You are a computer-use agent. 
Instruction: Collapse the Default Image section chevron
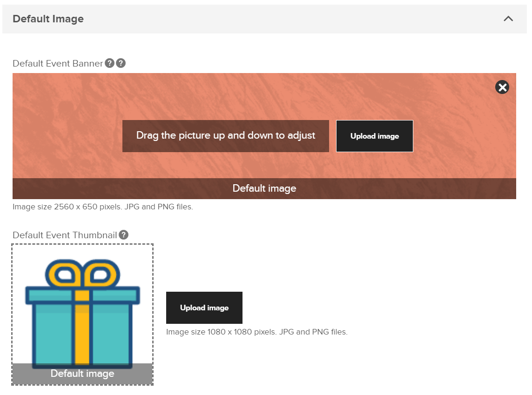click(x=508, y=19)
